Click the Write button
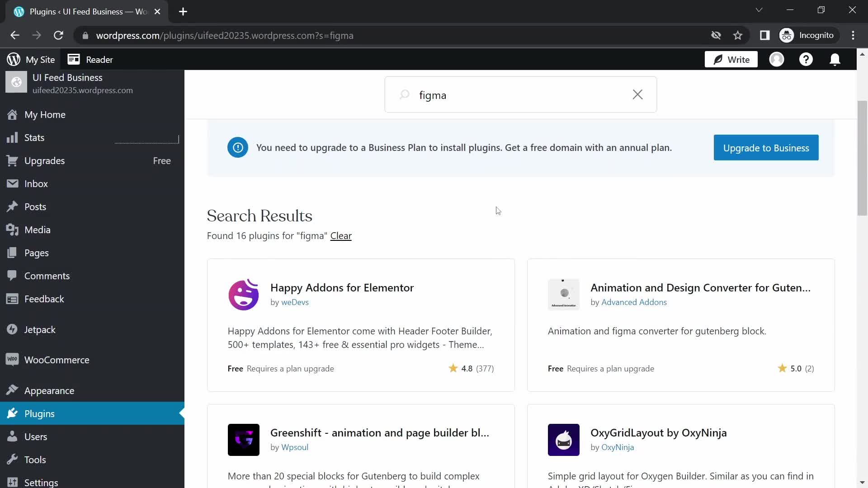The image size is (868, 488). [731, 60]
